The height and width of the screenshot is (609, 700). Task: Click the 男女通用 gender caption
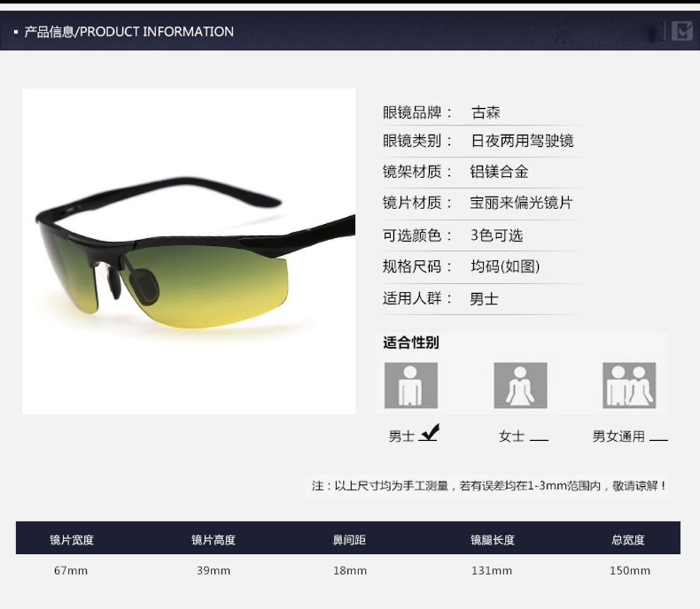[x=618, y=436]
